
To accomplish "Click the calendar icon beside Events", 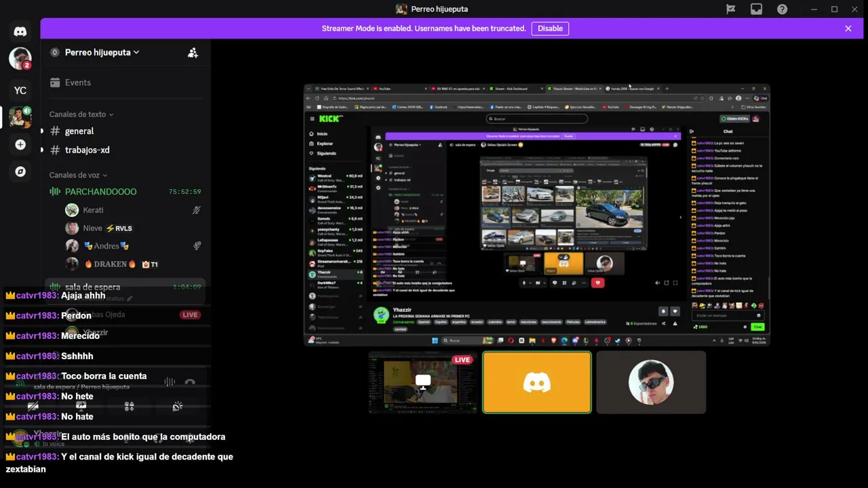I will (x=55, y=82).
